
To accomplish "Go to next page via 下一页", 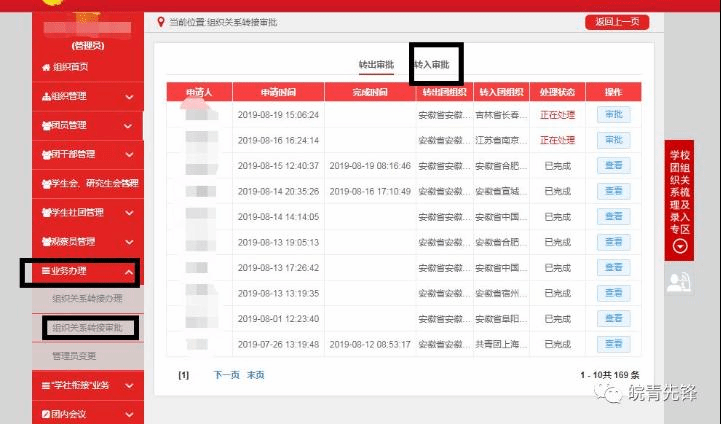I will [x=227, y=374].
